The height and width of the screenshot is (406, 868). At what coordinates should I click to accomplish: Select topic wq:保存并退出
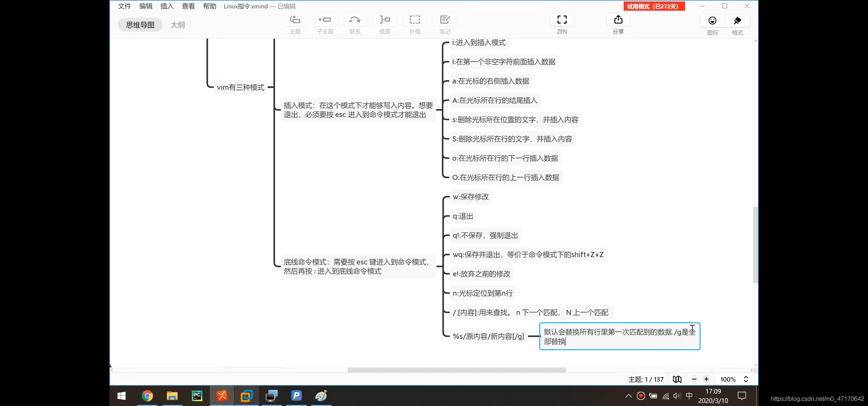click(x=528, y=255)
